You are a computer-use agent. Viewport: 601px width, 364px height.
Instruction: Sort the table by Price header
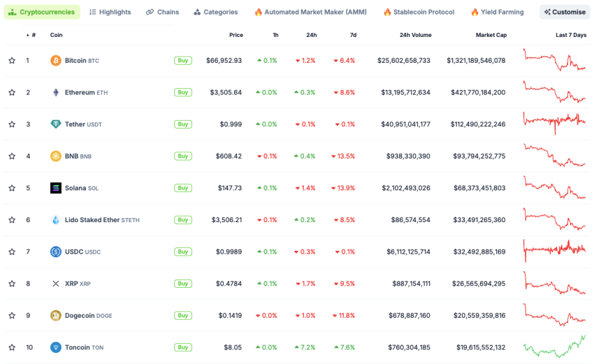pos(236,35)
